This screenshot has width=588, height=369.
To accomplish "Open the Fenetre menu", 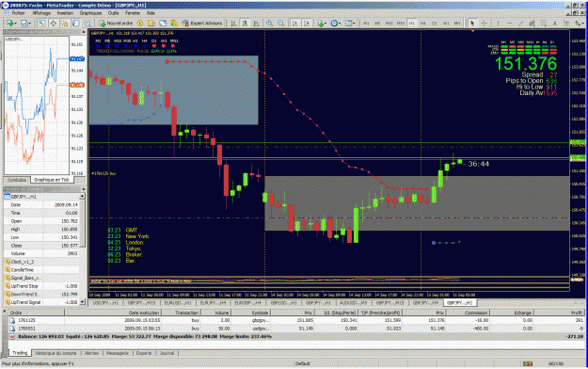I will pyautogui.click(x=133, y=13).
